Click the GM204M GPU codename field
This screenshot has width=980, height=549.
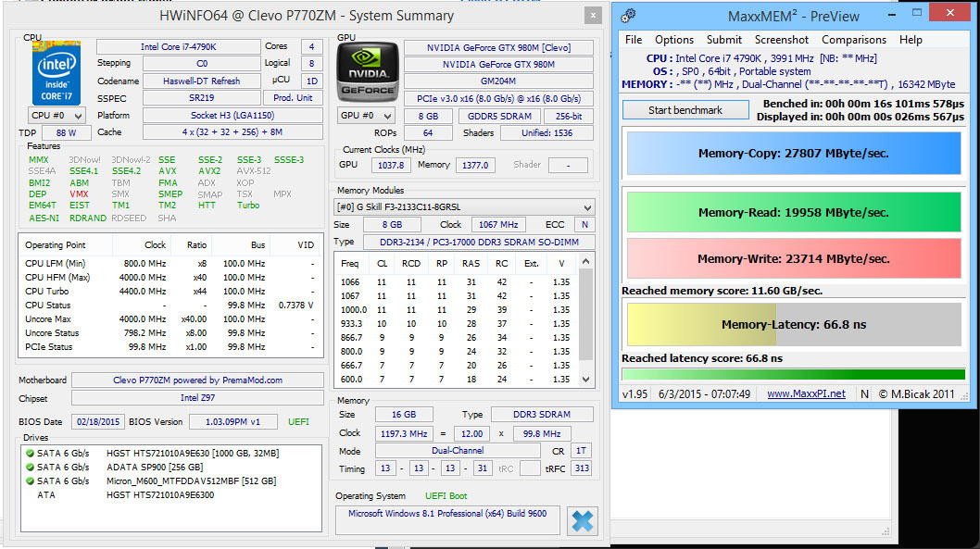tap(498, 81)
